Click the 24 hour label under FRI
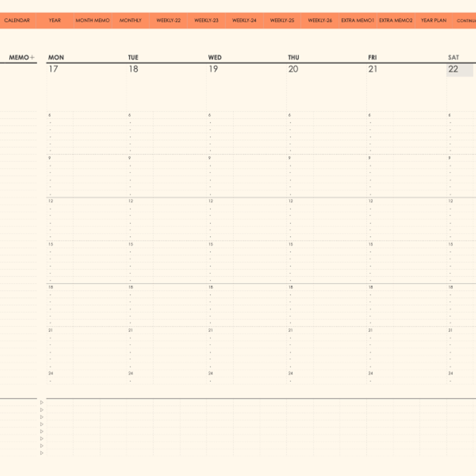This screenshot has width=476, height=476. click(370, 373)
